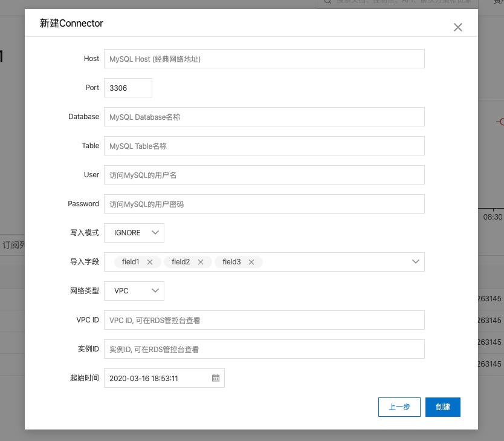The height and width of the screenshot is (441, 504).
Task: Click the field2 tag label
Action: (181, 262)
